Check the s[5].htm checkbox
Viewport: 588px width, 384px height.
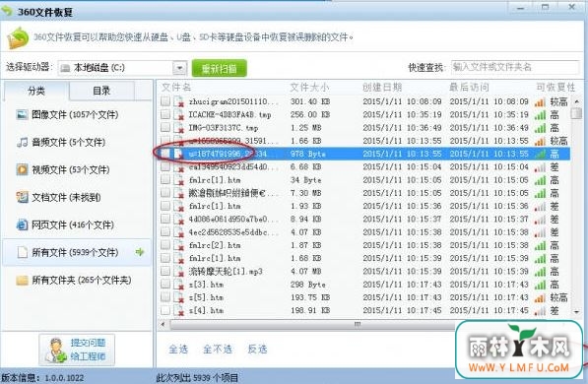165,297
